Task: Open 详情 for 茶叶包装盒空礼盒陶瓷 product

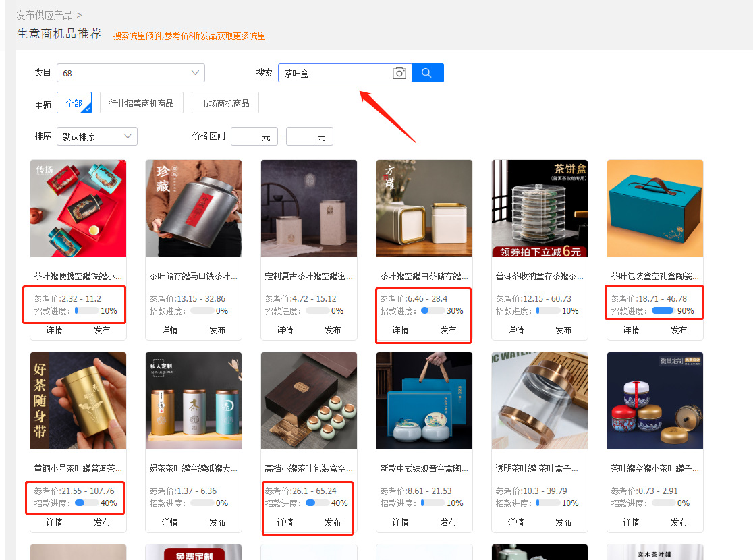Action: coord(631,330)
